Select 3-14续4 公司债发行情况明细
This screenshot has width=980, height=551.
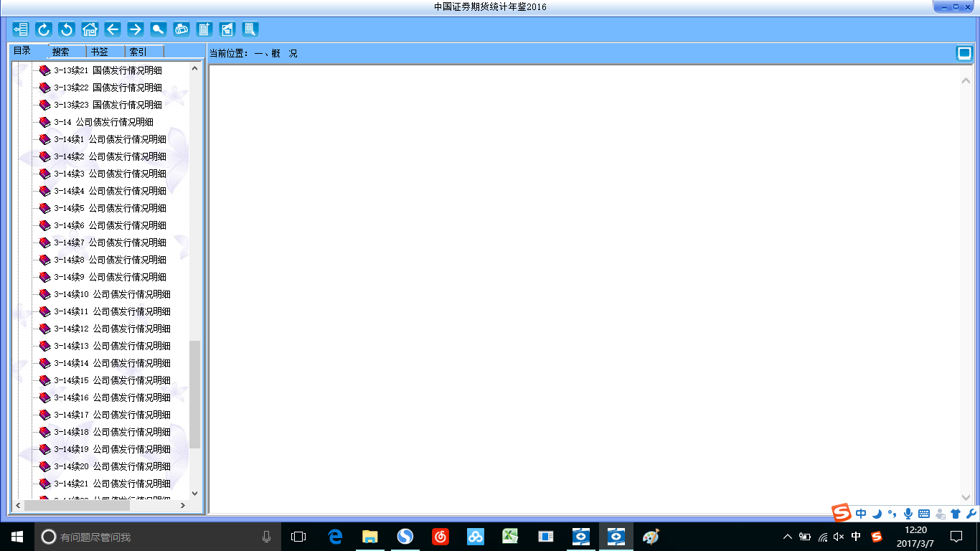pyautogui.click(x=110, y=191)
